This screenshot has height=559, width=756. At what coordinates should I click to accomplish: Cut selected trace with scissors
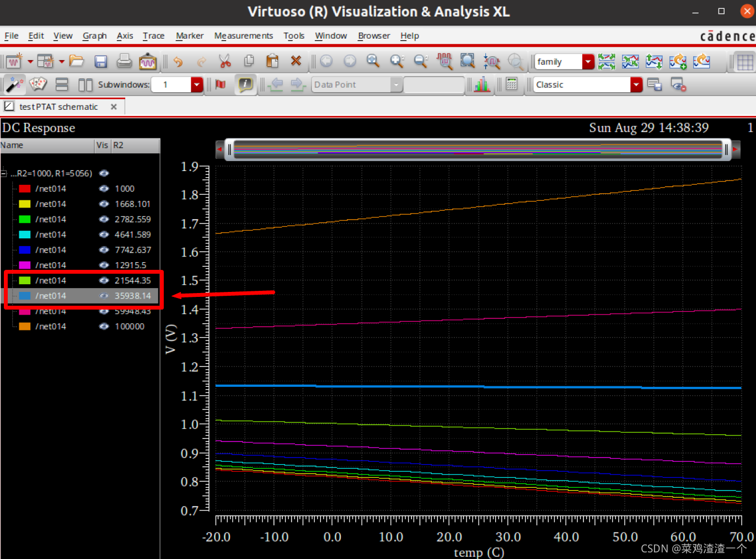tap(224, 61)
